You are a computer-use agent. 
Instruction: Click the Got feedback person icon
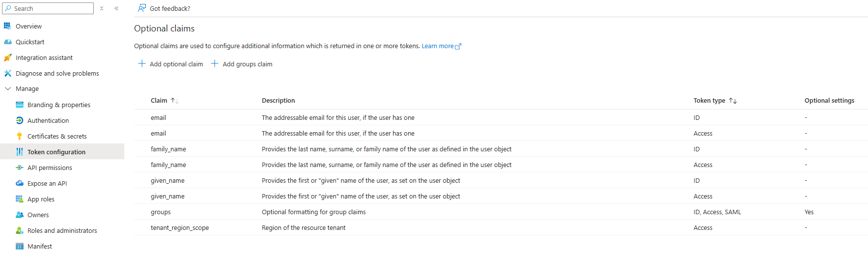[142, 8]
